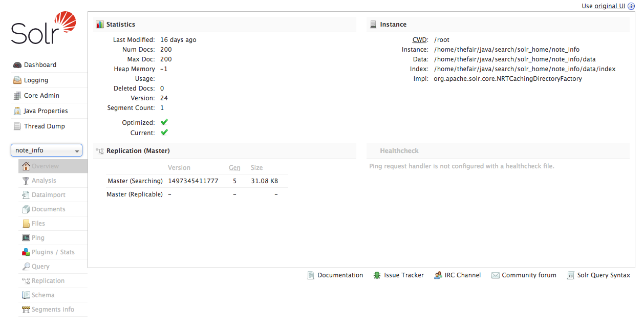This screenshot has height=329, width=644.
Task: Click the Optimized green checkmark
Action: (164, 122)
